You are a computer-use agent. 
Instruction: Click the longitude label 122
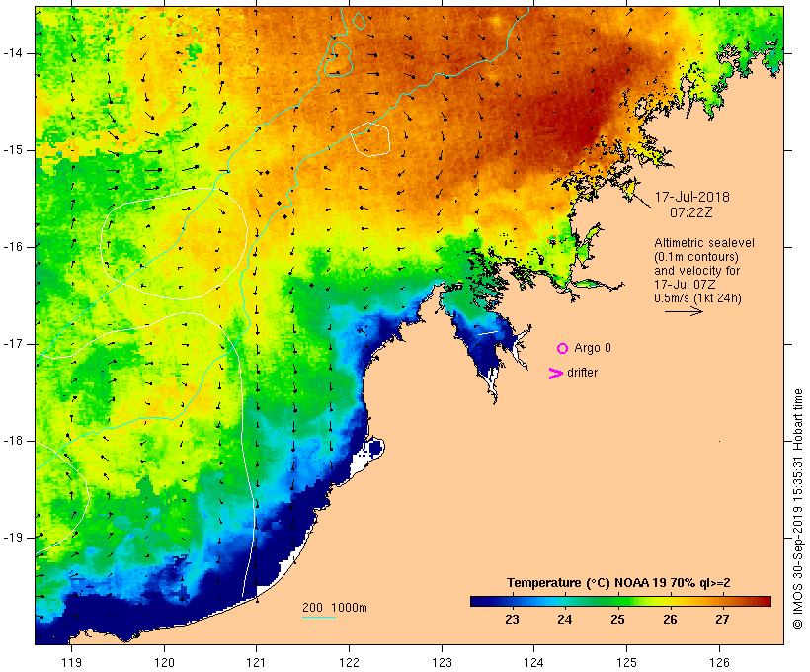[350, 663]
